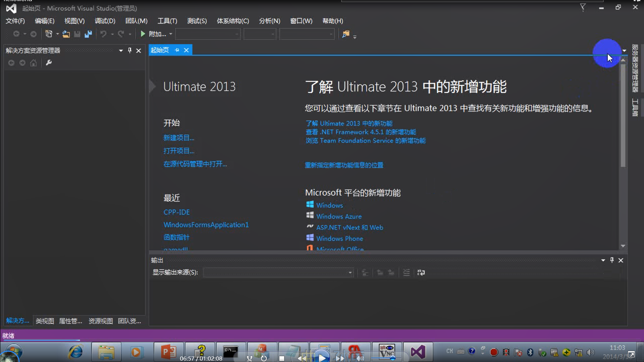The height and width of the screenshot is (362, 644).
Task: Expand the Attach button dropdown arrow
Action: tap(170, 34)
